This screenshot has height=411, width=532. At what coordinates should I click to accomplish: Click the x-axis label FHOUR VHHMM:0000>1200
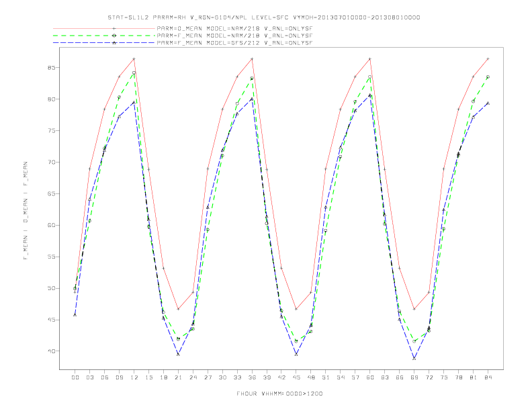tap(279, 394)
